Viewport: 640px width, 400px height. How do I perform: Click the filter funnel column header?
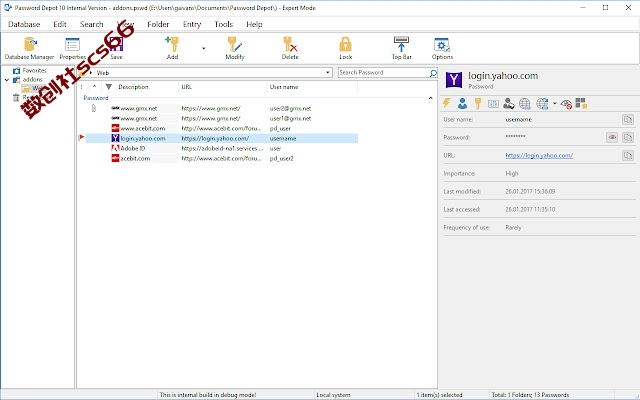[x=109, y=87]
